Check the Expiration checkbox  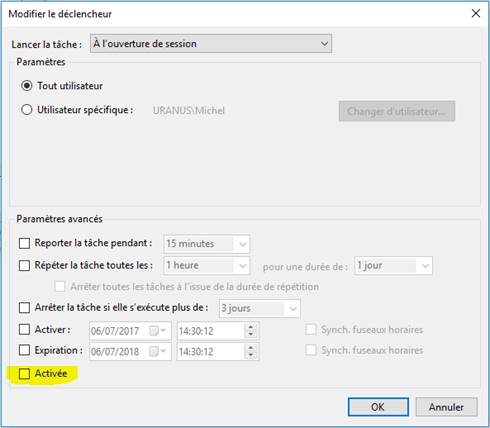click(x=24, y=350)
